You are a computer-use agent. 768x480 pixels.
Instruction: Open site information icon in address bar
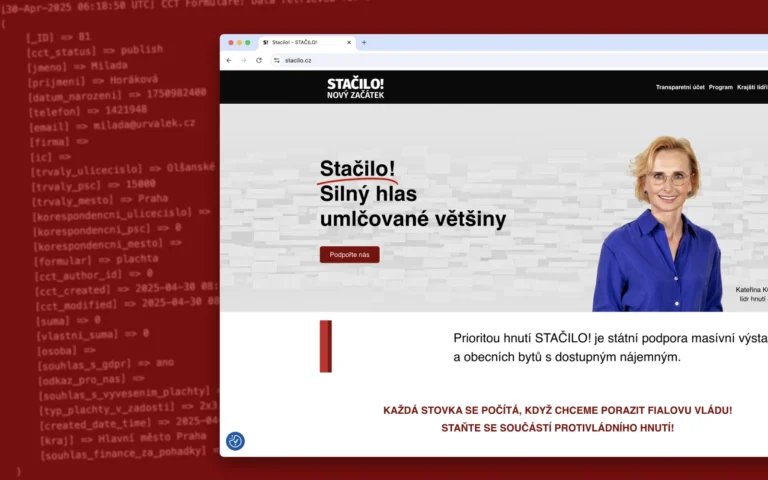[x=276, y=60]
